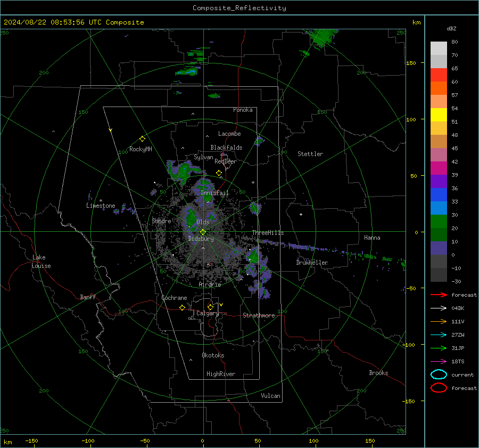
Task: Click the dBZ legend heading
Action: (451, 28)
